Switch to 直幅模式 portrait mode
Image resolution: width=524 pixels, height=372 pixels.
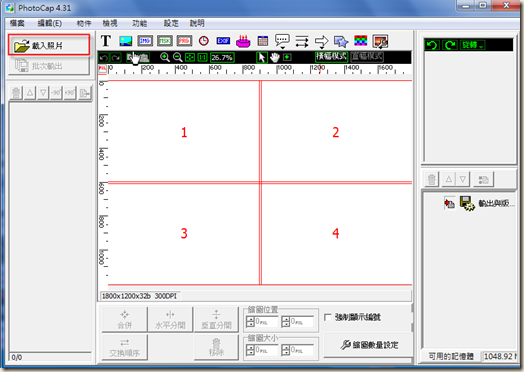[367, 56]
